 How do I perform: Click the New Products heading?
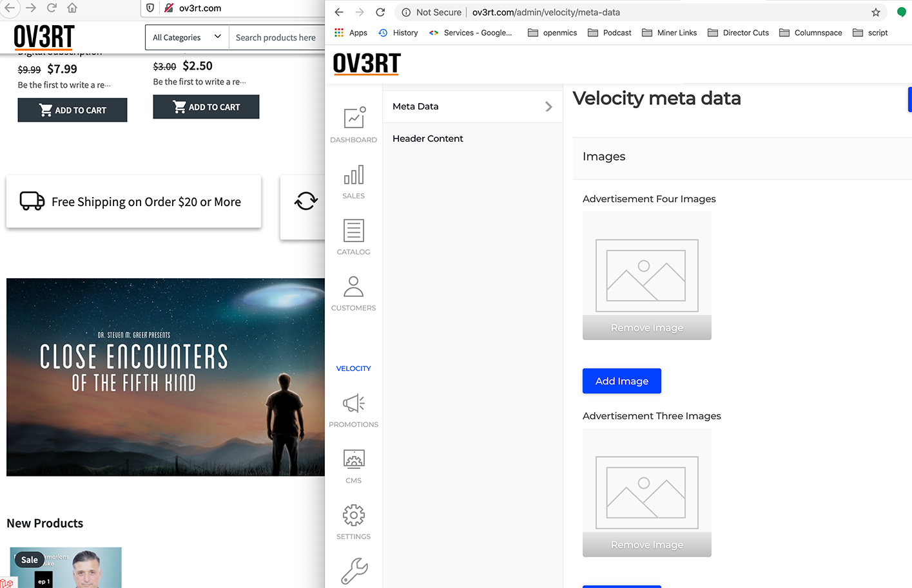click(45, 523)
